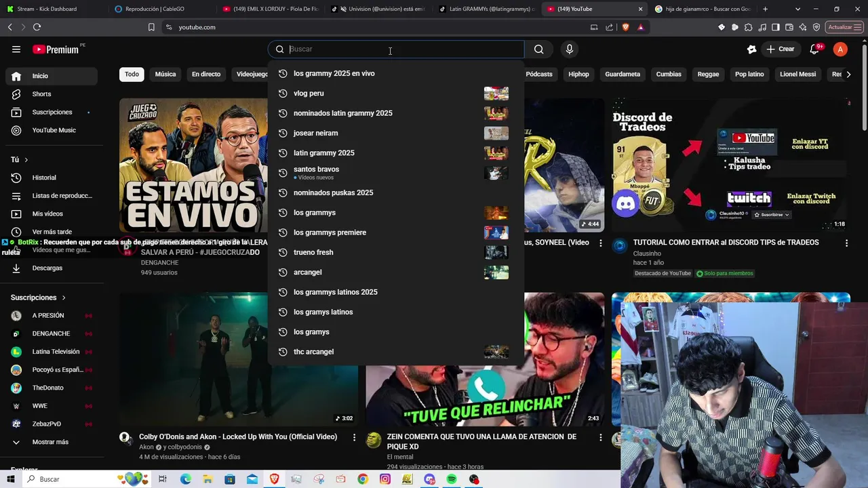Screen dimensions: 868x488
Task: Choose suggestion 'santos bravos'
Action: coord(395,173)
